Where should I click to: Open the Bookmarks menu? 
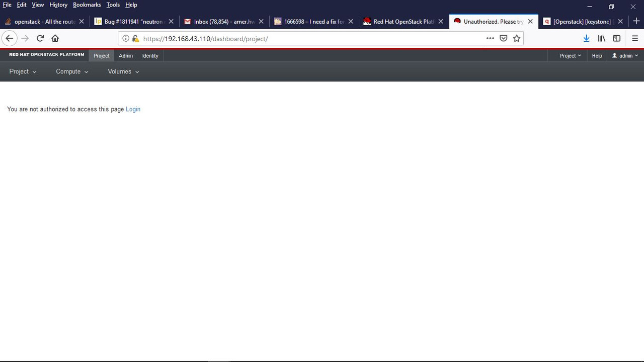tap(87, 5)
